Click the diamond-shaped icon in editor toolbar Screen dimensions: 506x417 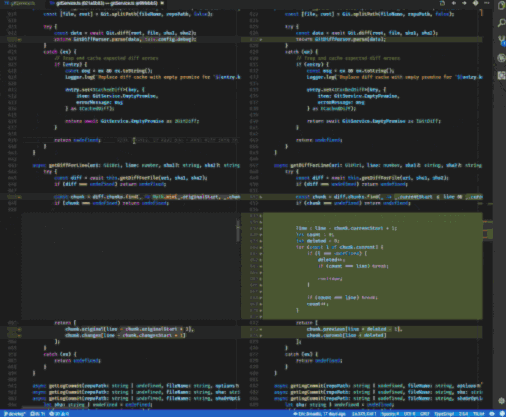point(476,3)
